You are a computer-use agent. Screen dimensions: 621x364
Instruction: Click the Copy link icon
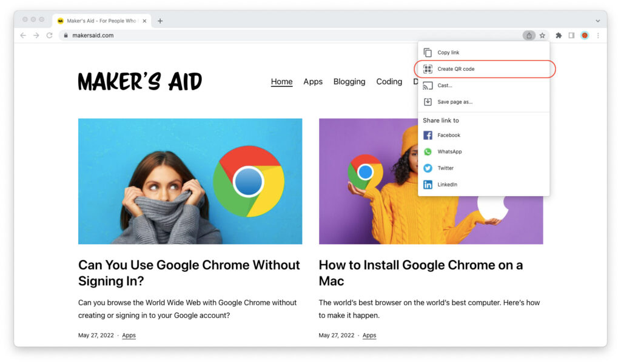[428, 52]
